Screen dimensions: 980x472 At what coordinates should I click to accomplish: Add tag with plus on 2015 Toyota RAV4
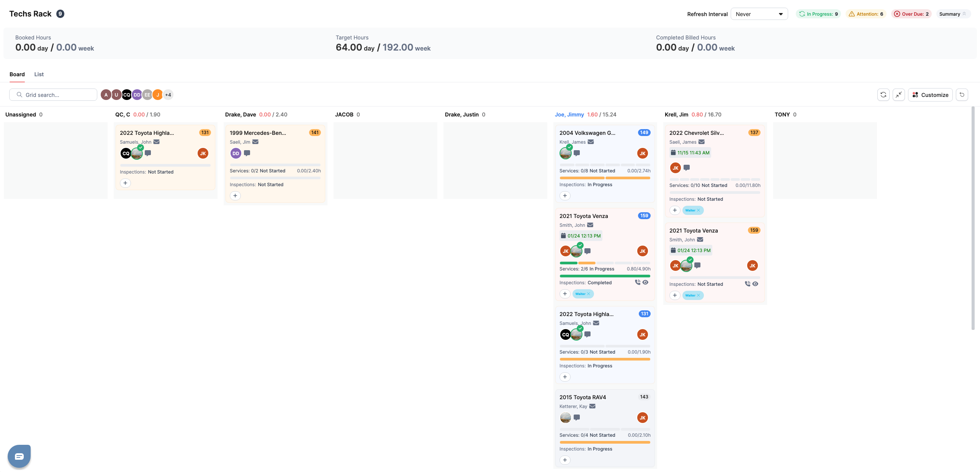tap(565, 460)
